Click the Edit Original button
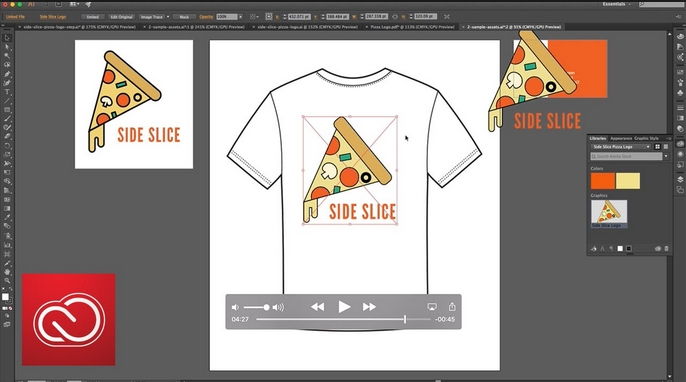This screenshot has width=686, height=382. tap(121, 17)
